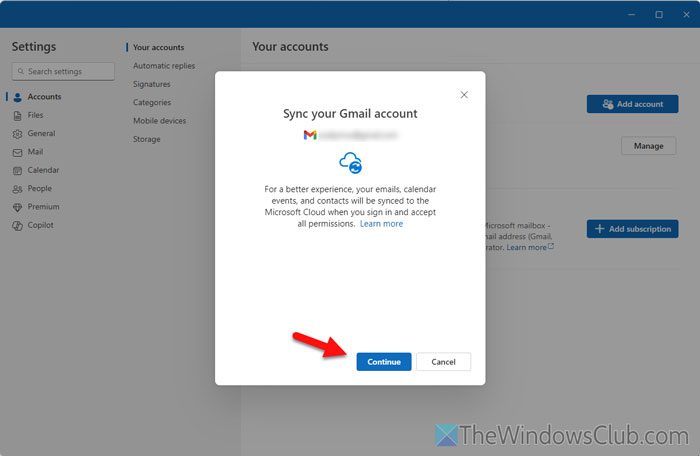Click the Accounts person icon

[17, 97]
